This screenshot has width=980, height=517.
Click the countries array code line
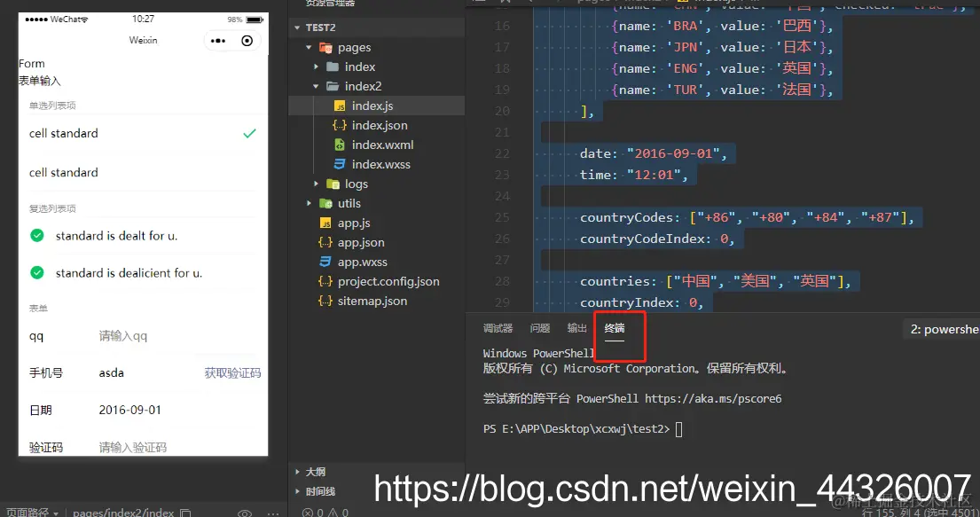(x=715, y=281)
